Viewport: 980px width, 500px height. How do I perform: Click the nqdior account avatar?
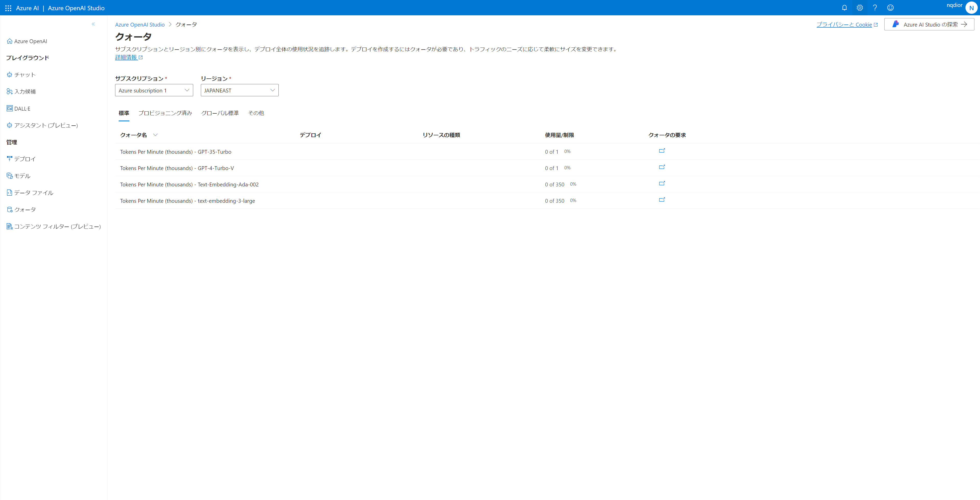(x=971, y=8)
